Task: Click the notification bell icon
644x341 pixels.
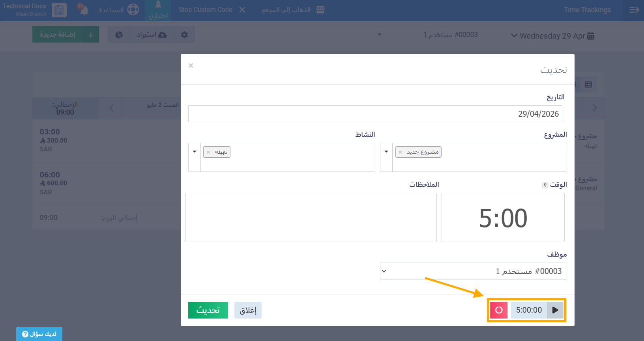Action: pyautogui.click(x=84, y=10)
